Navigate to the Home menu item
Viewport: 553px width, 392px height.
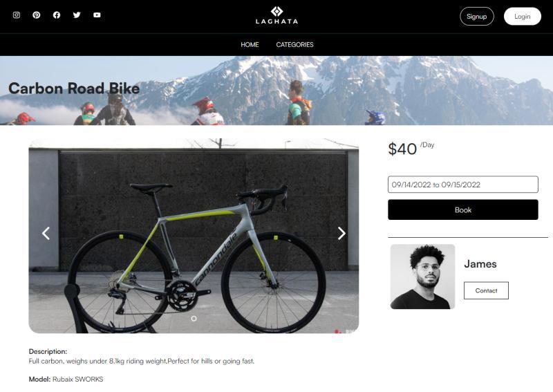(x=250, y=45)
